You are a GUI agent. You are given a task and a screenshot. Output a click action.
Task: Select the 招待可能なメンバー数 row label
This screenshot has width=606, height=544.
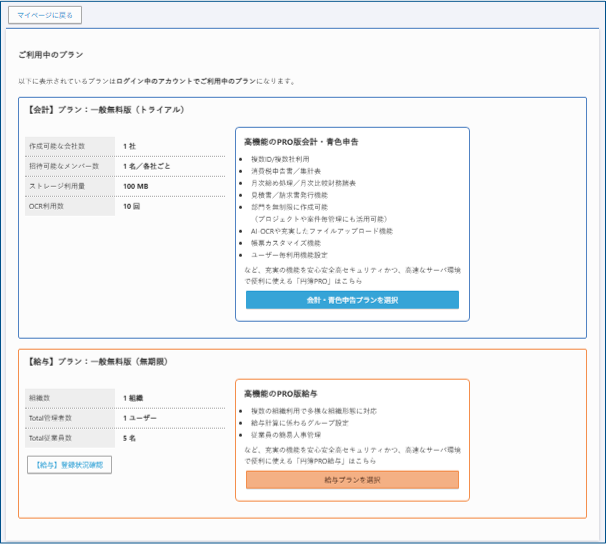pyautogui.click(x=63, y=166)
